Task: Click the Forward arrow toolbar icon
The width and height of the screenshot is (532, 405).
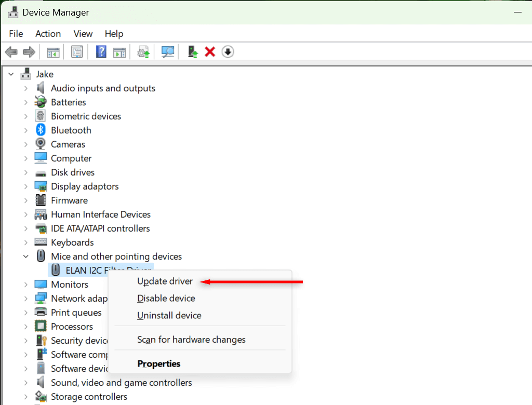Action: point(29,52)
